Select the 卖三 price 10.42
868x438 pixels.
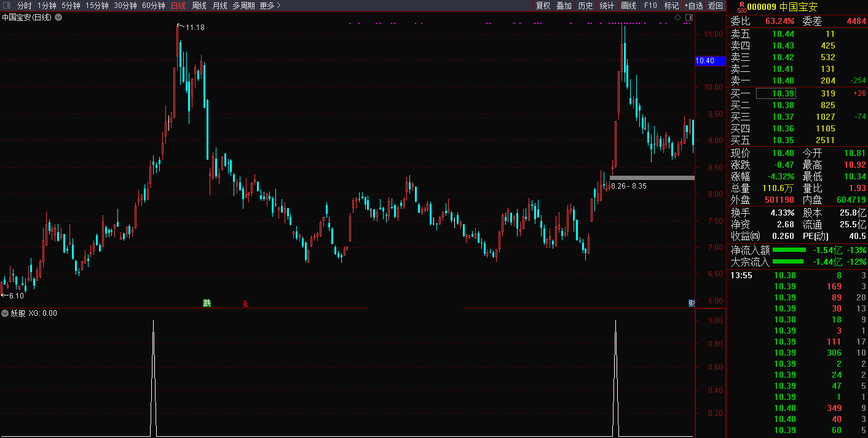[783, 58]
